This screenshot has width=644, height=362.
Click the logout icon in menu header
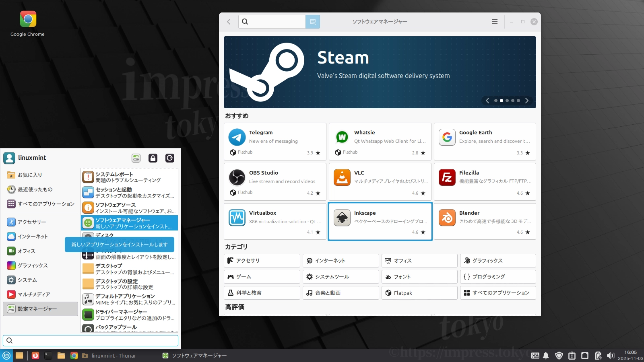[x=170, y=158]
